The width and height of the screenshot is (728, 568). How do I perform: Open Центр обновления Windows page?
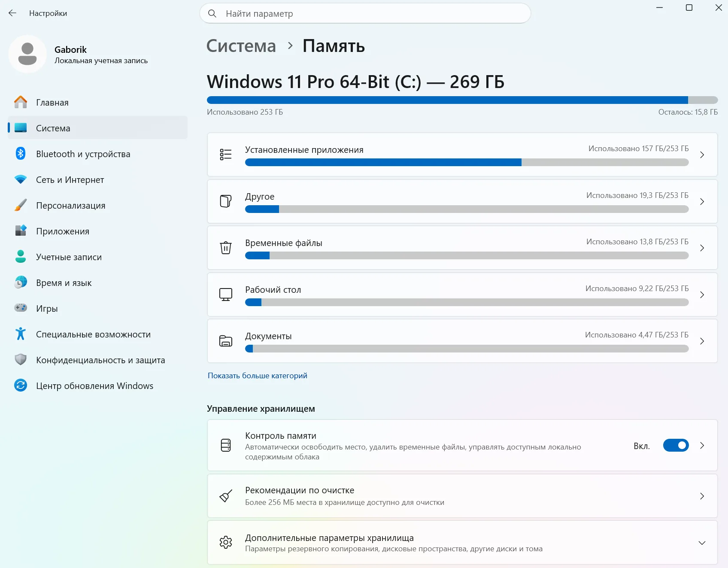[x=98, y=386]
